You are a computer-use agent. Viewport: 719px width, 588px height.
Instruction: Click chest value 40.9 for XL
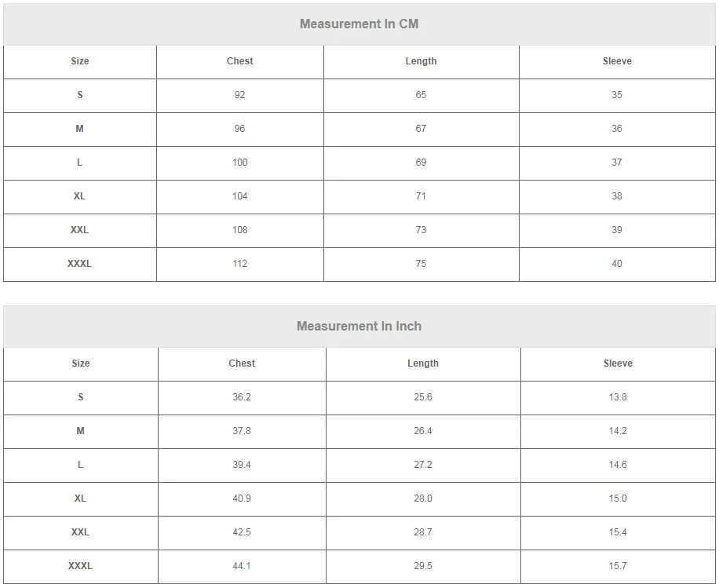tap(242, 499)
